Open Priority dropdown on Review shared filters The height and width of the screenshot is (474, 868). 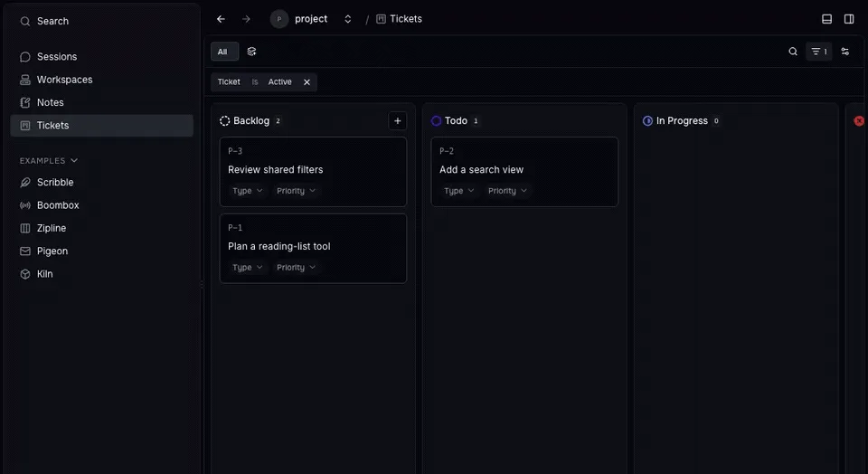point(297,191)
